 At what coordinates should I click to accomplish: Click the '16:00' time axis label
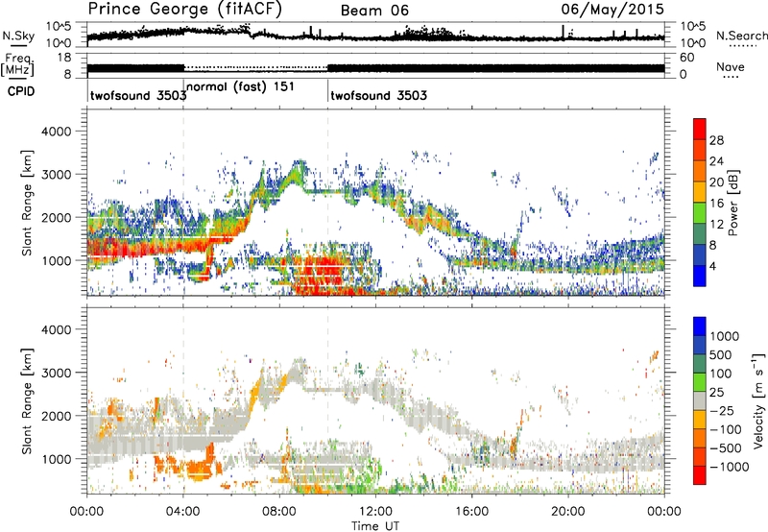[471, 512]
